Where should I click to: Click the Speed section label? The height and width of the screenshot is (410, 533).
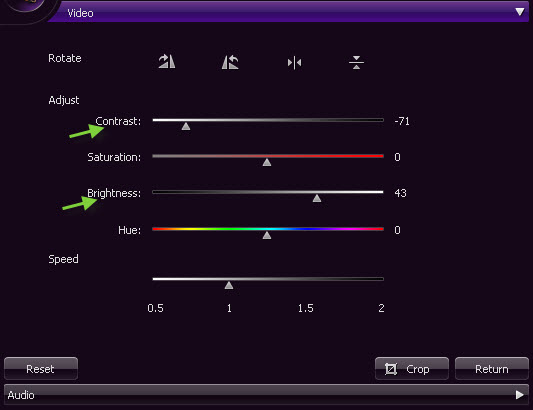(63, 259)
